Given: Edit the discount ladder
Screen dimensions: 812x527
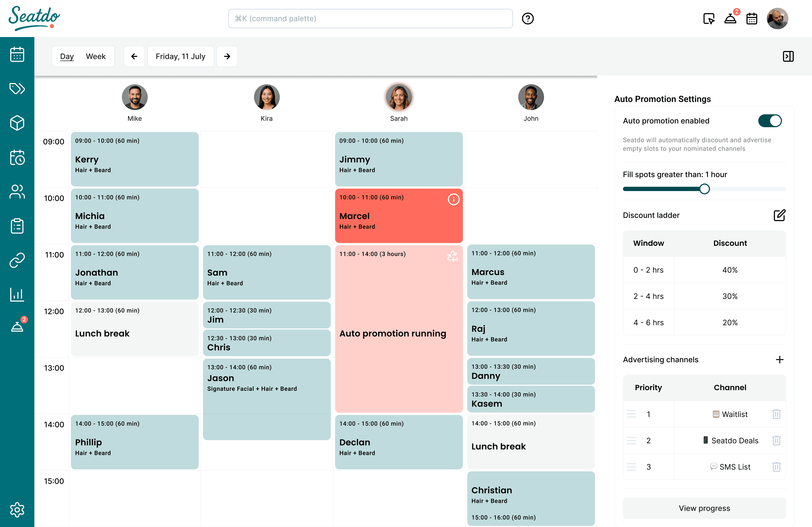Looking at the screenshot, I should click(x=779, y=215).
